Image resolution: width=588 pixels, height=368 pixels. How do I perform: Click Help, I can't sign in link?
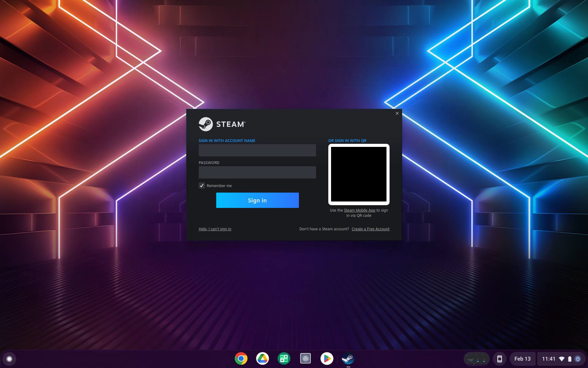215,229
